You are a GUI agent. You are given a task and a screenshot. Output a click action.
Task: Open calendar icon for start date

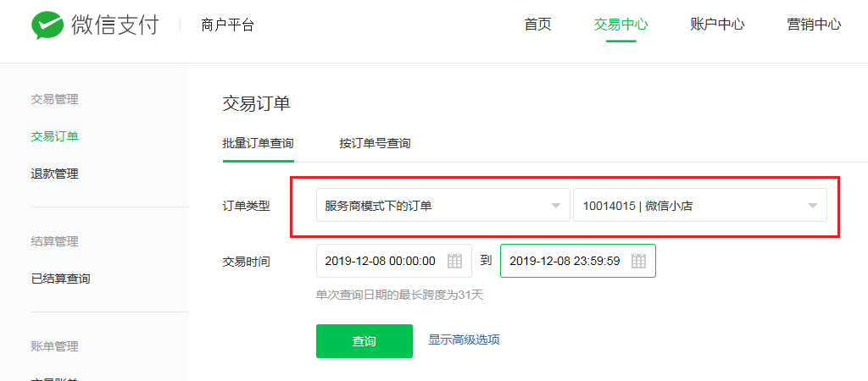click(455, 261)
